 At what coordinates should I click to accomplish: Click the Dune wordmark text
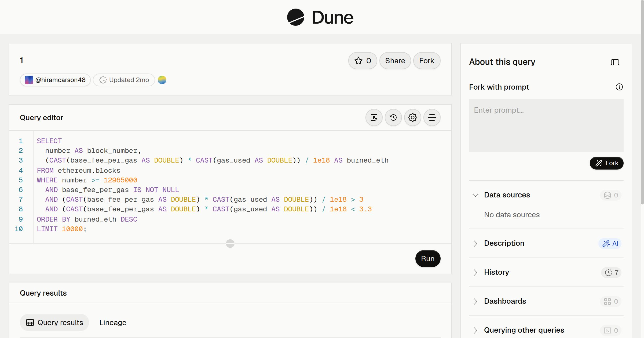332,18
